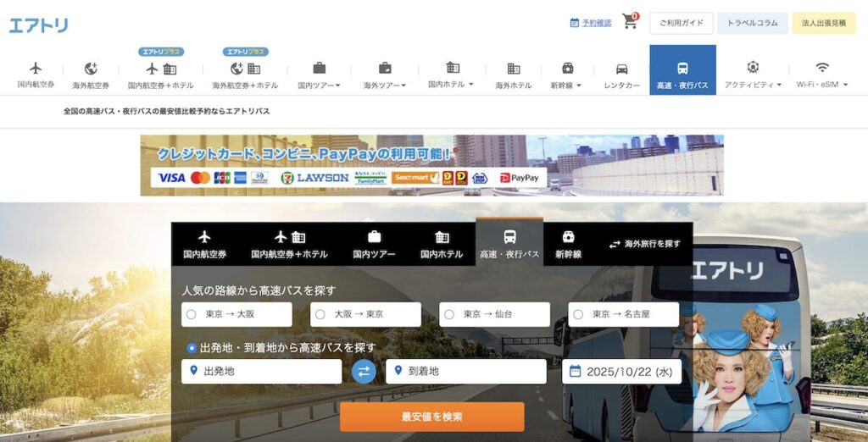Switch to the 国内航空券+ホテル search tab
Viewport: 868px width, 442px height.
click(x=289, y=244)
